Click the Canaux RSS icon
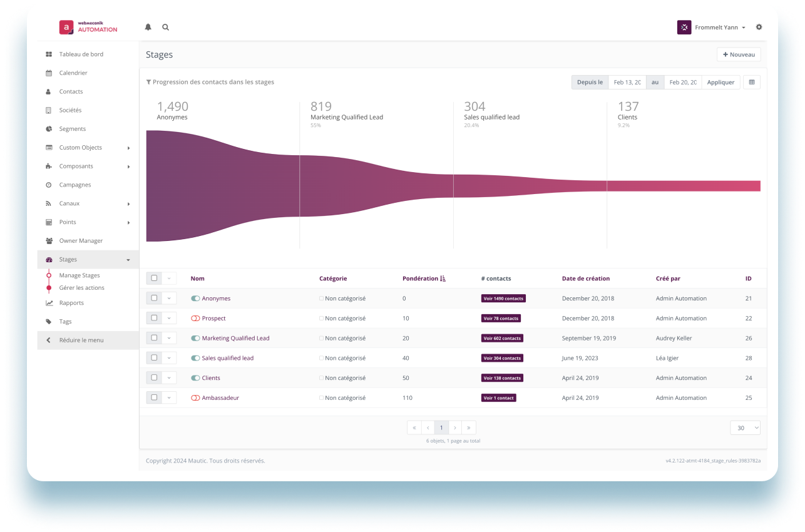The width and height of the screenshot is (805, 532). click(49, 204)
